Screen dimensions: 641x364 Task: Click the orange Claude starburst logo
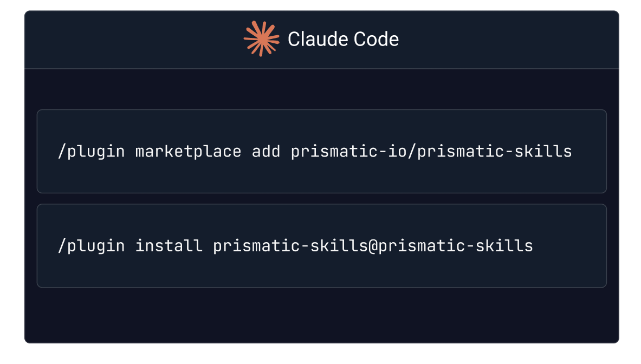262,39
